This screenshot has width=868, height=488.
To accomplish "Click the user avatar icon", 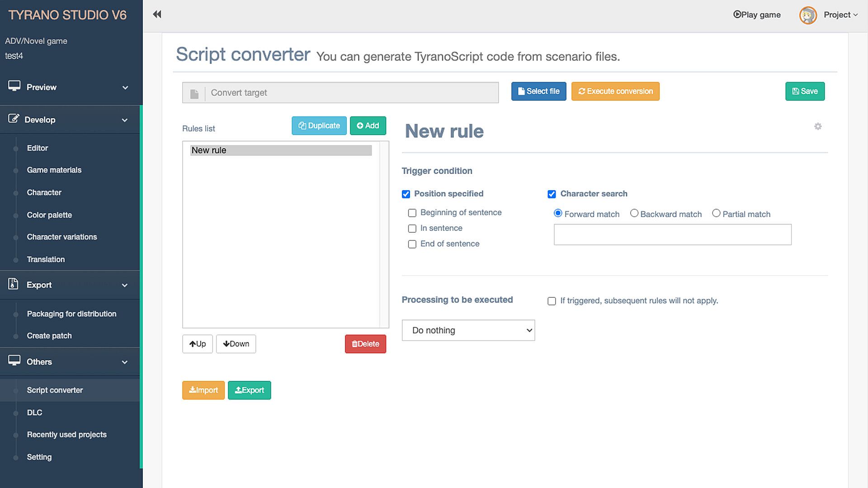I will pyautogui.click(x=808, y=15).
